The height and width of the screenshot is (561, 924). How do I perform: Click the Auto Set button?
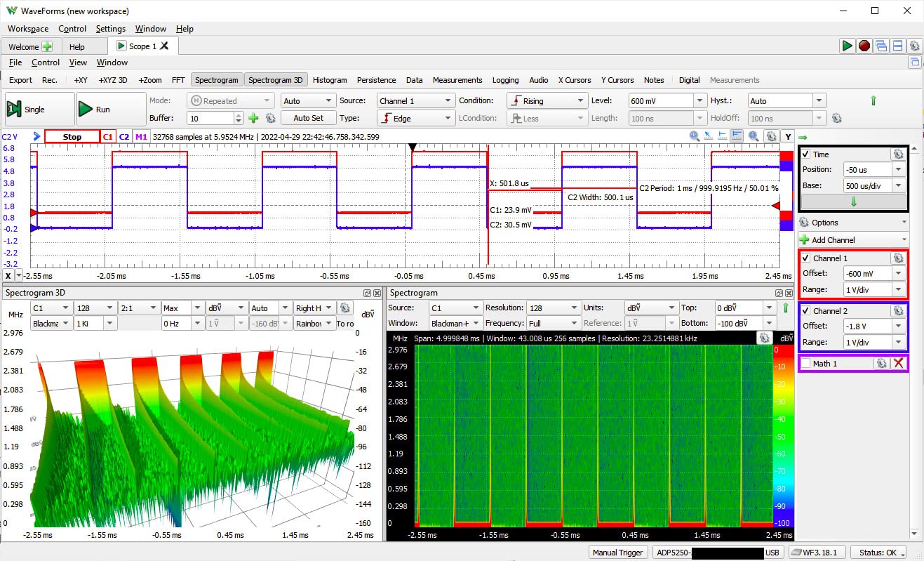click(308, 118)
